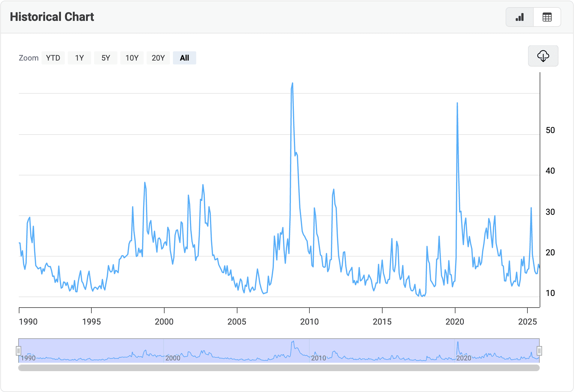
Task: Apply the 5Y zoom preset
Action: (106, 58)
